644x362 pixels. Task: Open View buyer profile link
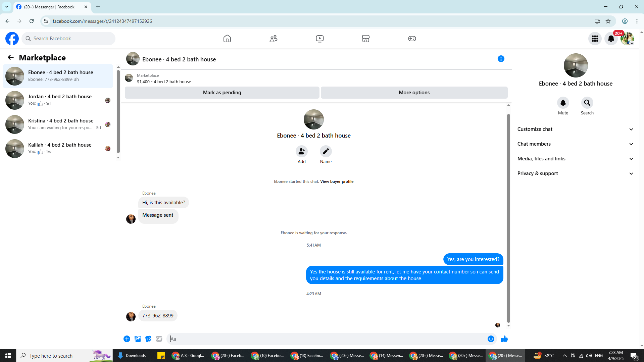point(337,182)
